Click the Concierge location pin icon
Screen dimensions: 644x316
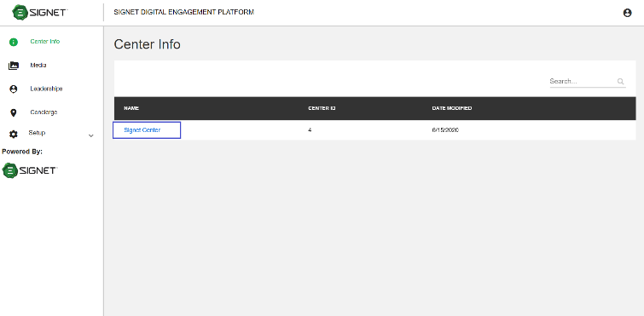[14, 112]
